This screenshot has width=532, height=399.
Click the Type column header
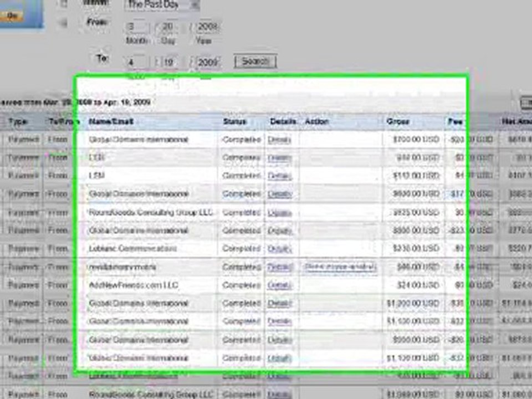[x=17, y=121]
